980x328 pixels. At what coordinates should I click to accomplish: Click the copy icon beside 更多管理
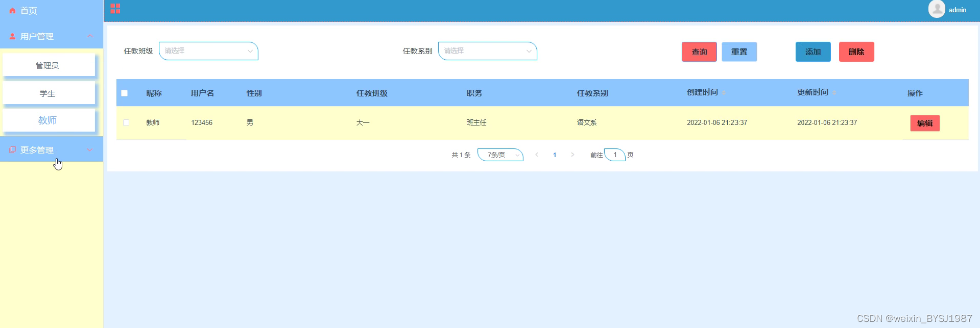point(12,150)
